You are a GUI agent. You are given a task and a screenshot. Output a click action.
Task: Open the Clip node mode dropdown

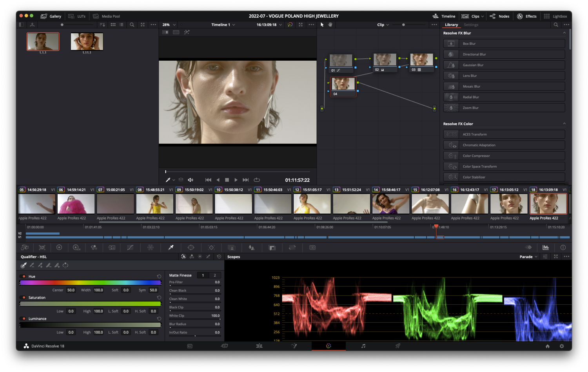point(383,25)
